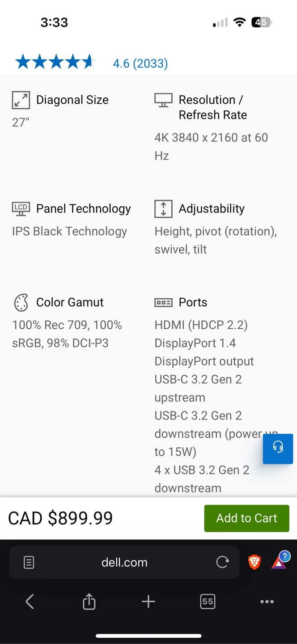Image resolution: width=297 pixels, height=644 pixels.
Task: Open a new tab with the plus button
Action: [x=148, y=602]
